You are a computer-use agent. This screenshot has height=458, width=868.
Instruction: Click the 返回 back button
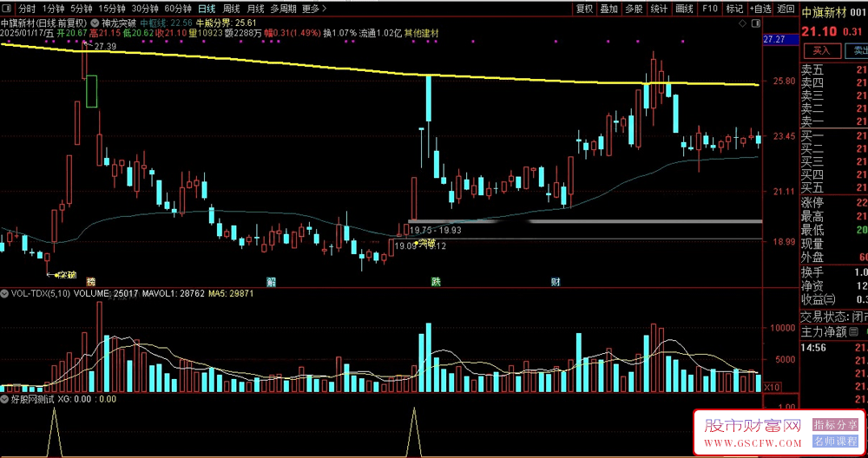click(x=786, y=9)
